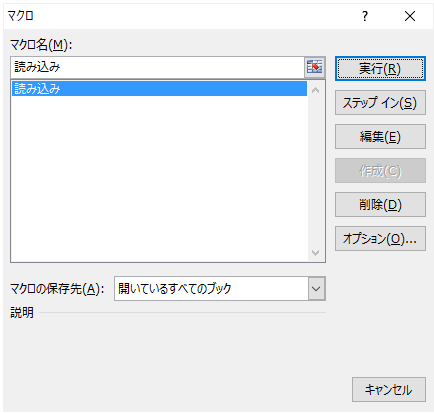
Task: Click the macro list vertical scrollbar track
Action: tap(315, 171)
